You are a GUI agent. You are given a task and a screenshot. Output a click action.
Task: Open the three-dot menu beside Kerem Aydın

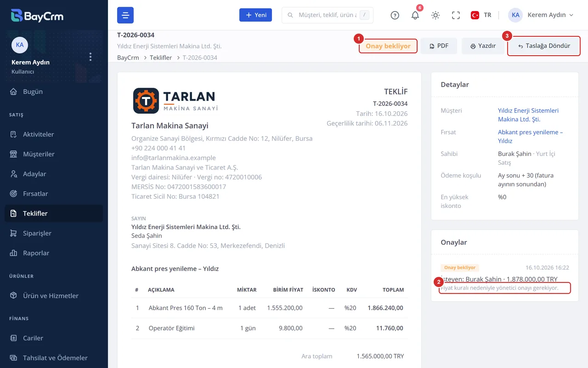pos(90,57)
